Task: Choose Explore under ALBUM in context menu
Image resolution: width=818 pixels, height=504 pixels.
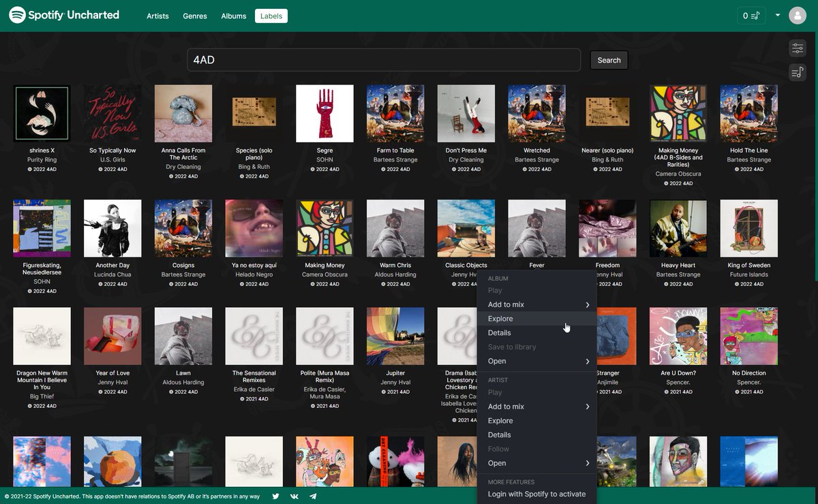Action: [x=537, y=319]
